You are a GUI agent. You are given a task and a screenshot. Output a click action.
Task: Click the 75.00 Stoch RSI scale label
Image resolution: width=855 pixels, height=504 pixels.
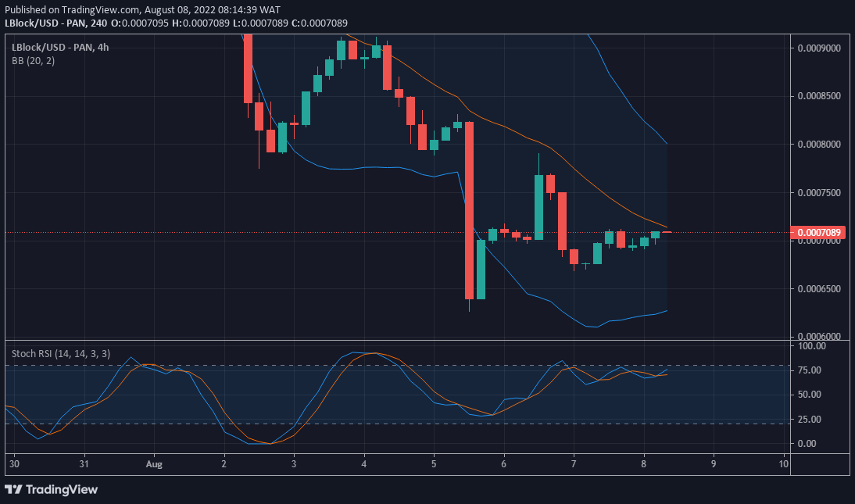click(x=810, y=370)
